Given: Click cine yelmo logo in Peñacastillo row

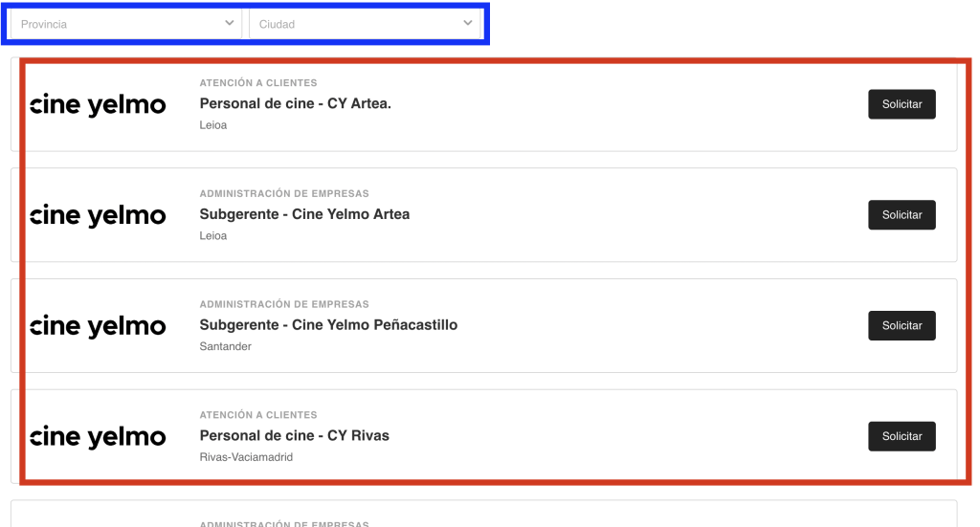Looking at the screenshot, I should [99, 326].
